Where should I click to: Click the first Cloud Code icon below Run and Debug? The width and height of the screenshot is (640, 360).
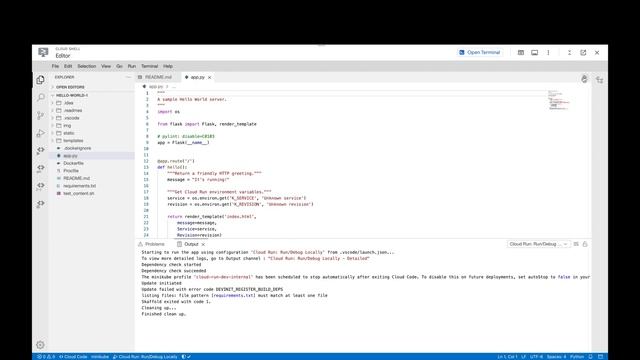[x=40, y=151]
